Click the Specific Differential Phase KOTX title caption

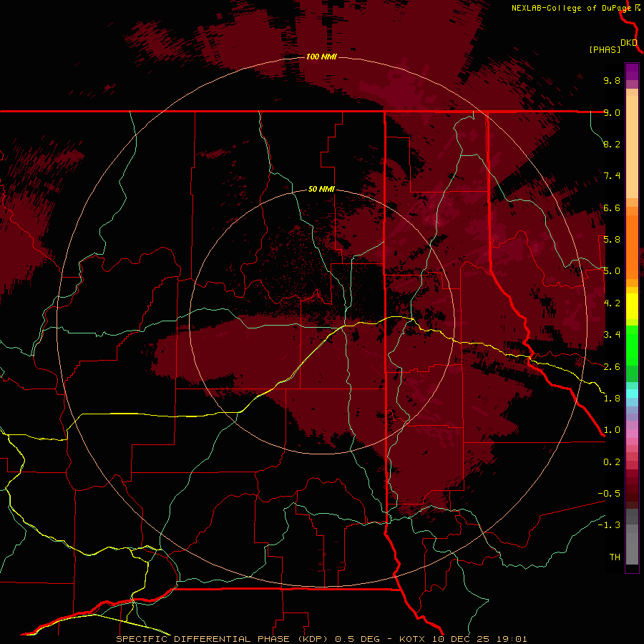click(321, 639)
